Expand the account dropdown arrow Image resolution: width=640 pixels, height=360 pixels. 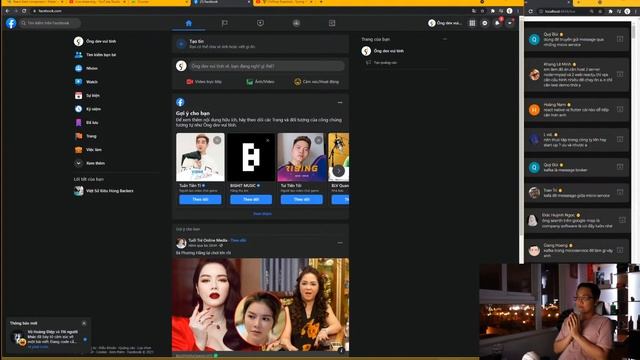pyautogui.click(x=510, y=23)
